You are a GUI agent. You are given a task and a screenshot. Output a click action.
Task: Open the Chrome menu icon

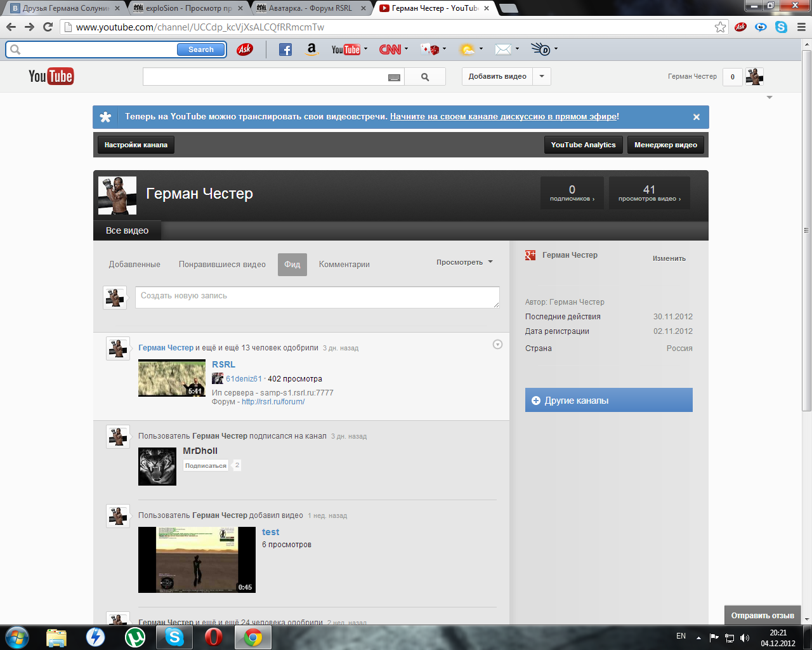(x=801, y=27)
